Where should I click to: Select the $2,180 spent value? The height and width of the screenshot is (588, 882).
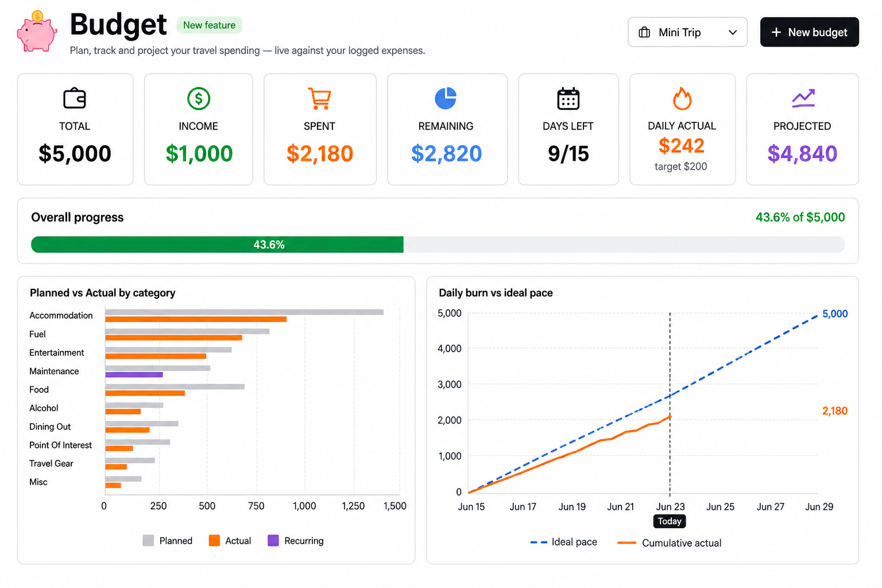[x=320, y=153]
